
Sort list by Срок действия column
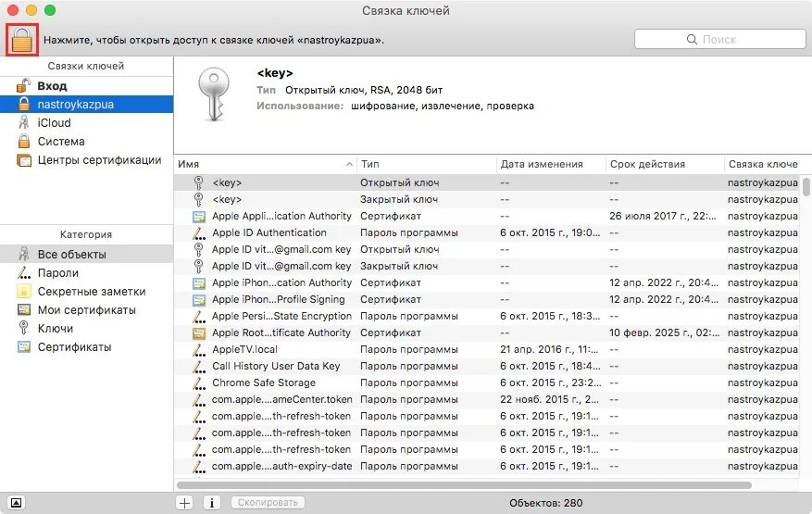(665, 164)
